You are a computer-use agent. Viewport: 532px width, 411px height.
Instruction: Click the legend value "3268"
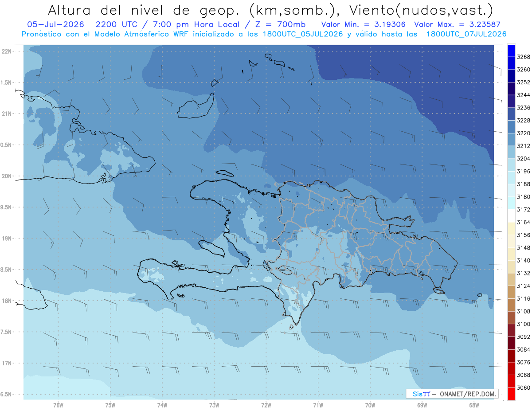click(524, 57)
